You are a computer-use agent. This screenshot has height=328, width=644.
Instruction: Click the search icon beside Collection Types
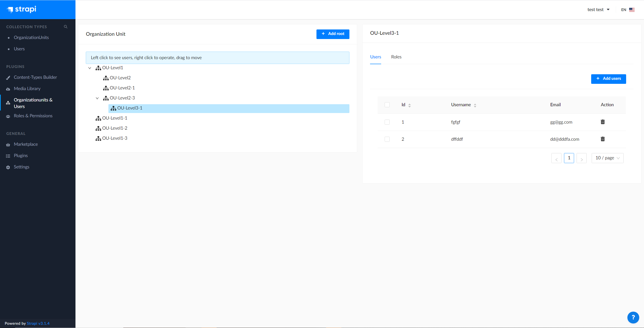(65, 27)
